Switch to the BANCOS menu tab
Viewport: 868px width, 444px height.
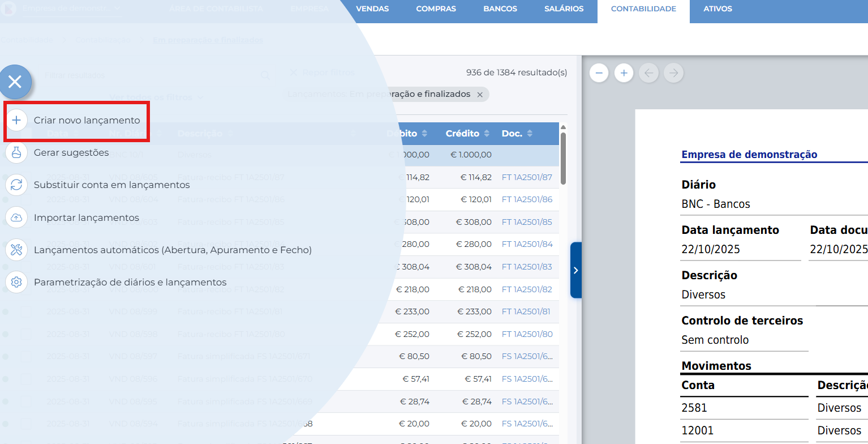click(x=500, y=9)
